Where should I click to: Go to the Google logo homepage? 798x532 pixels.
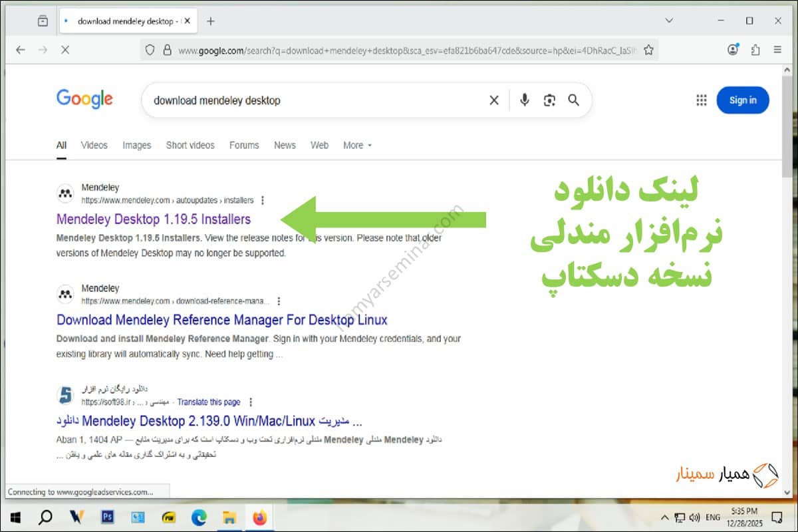84,100
